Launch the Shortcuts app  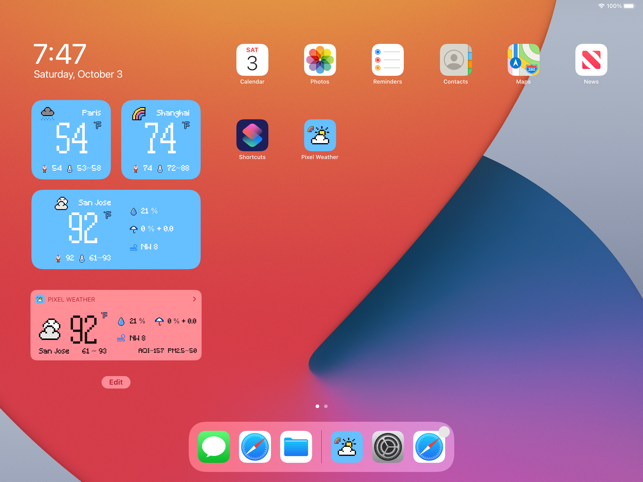click(252, 135)
